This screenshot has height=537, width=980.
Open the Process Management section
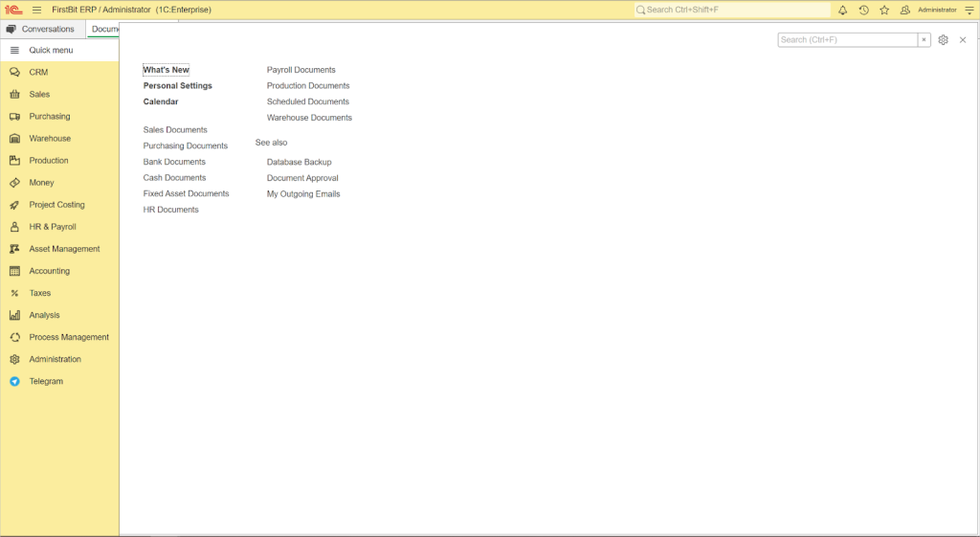(59, 337)
